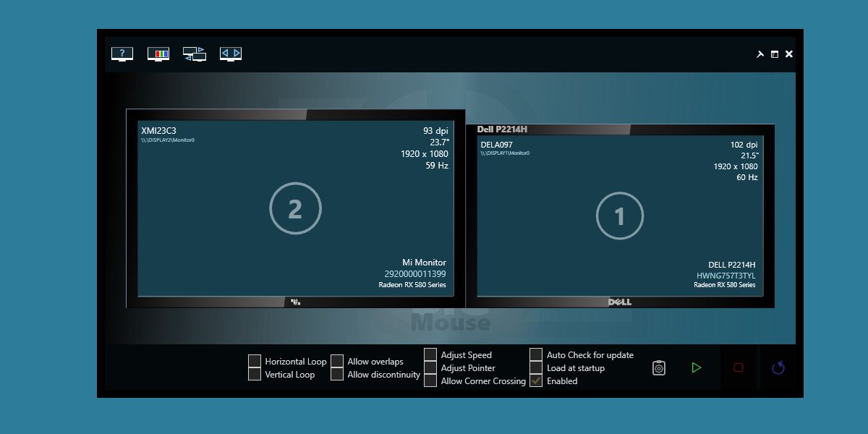Click the monitor icon with left-right arrows
Screen dimensions: 868x434
point(231,54)
